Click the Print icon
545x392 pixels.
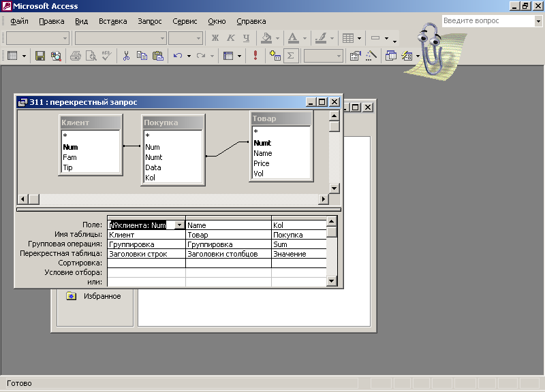[x=76, y=56]
